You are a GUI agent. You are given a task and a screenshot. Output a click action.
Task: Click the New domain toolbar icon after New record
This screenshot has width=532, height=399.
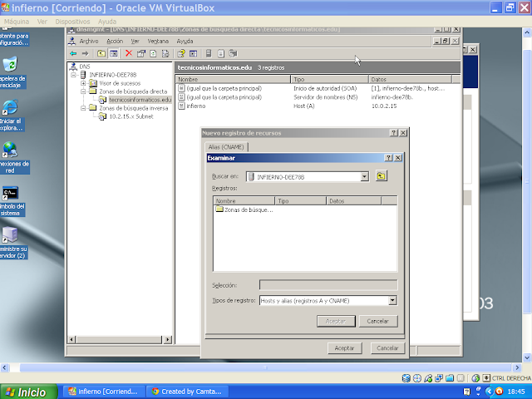(x=233, y=53)
